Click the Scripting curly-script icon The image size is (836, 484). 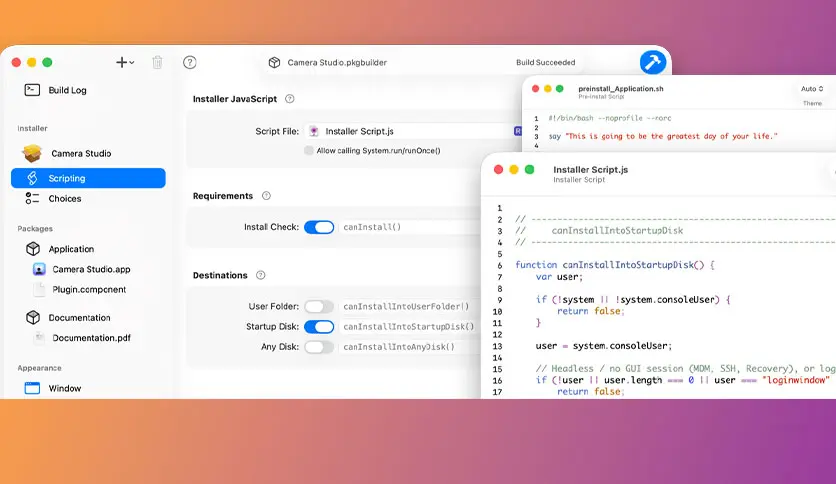click(x=32, y=178)
